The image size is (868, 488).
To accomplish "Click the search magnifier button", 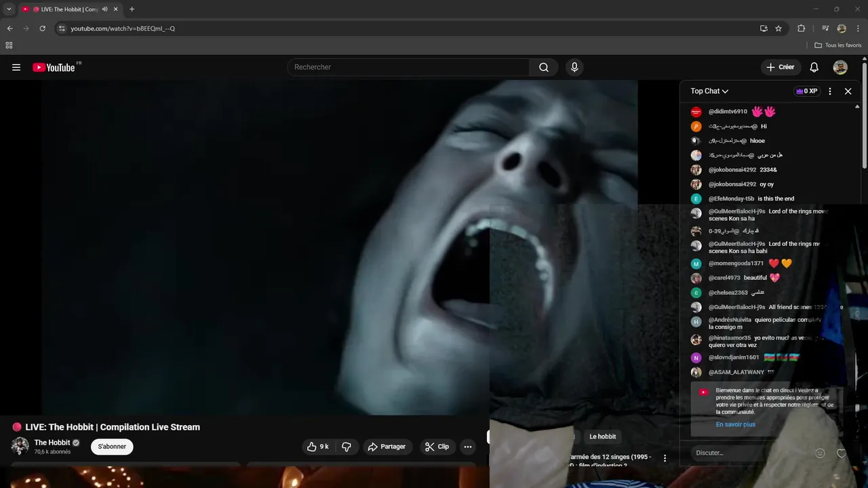I will pyautogui.click(x=544, y=67).
